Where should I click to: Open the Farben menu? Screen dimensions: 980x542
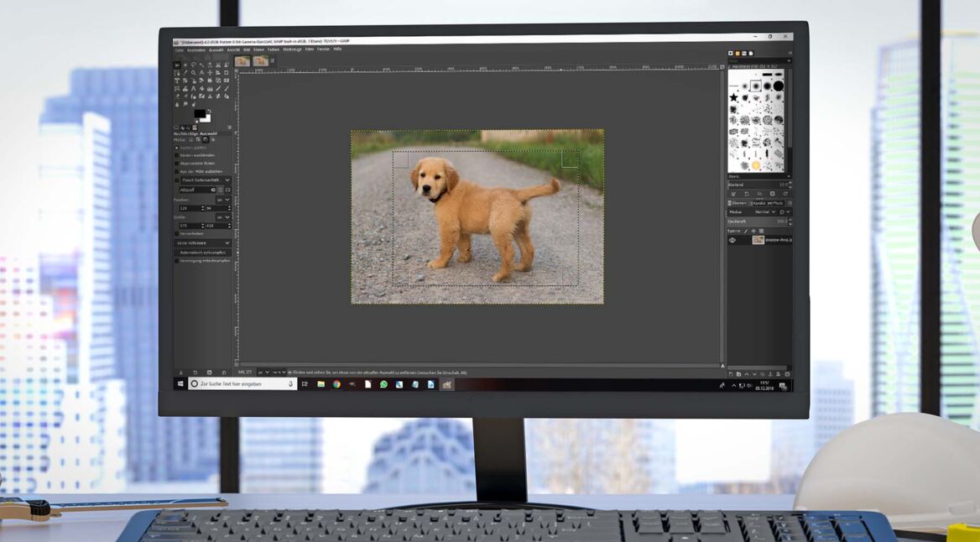coord(274,49)
